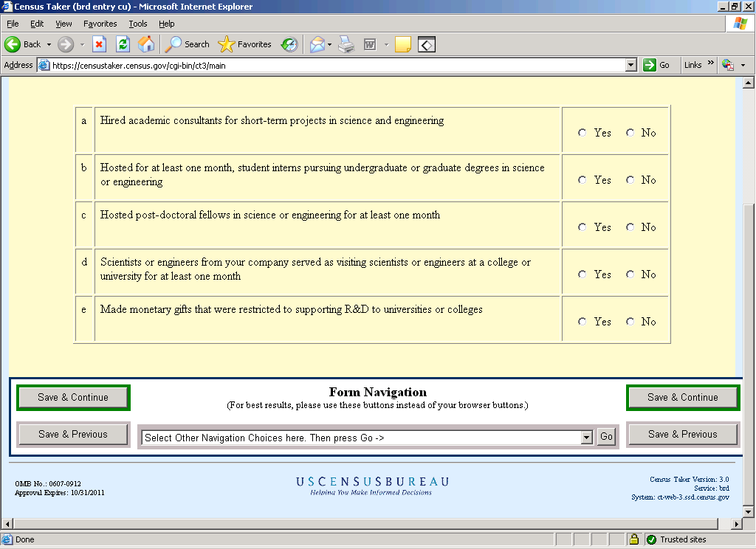Select No for hosted student interns
Viewport: 756px width, 549px height.
pos(630,180)
